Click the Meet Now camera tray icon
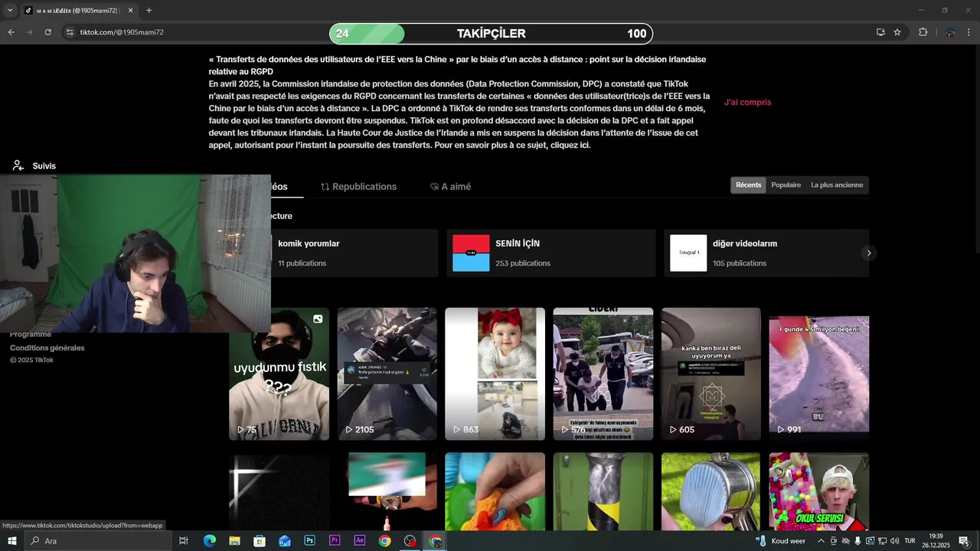The height and width of the screenshot is (551, 980). coord(834,541)
